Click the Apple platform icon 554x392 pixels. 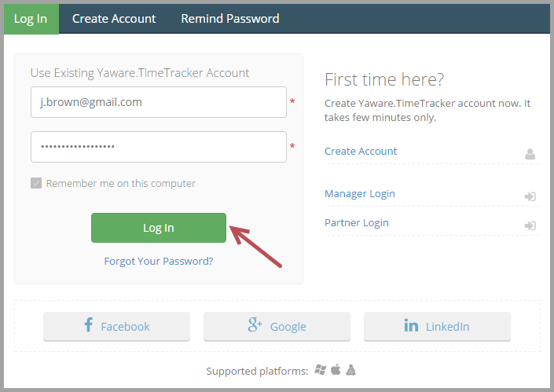pyautogui.click(x=336, y=370)
